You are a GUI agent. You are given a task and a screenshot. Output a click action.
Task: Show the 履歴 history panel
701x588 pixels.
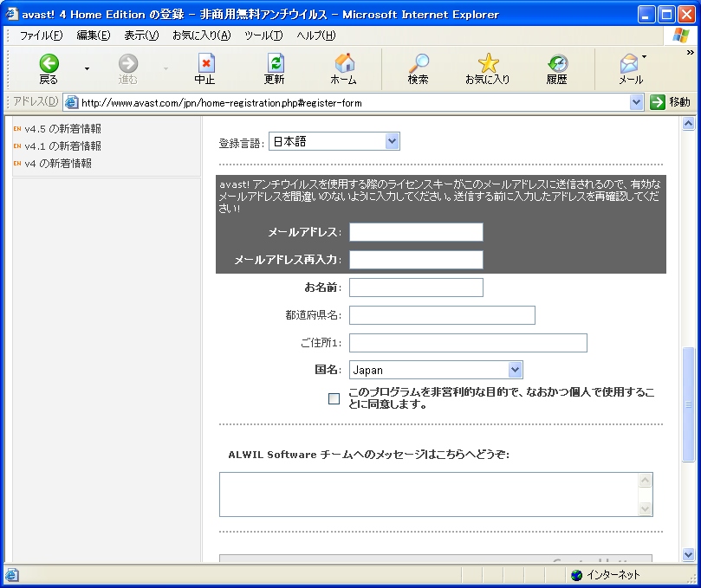(x=557, y=69)
